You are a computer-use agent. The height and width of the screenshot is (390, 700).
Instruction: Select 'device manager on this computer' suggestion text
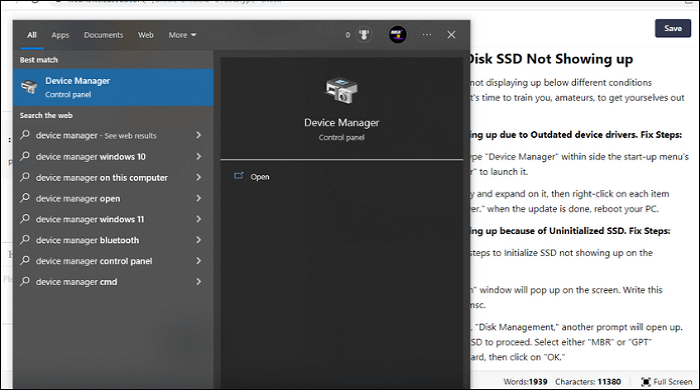click(x=102, y=178)
